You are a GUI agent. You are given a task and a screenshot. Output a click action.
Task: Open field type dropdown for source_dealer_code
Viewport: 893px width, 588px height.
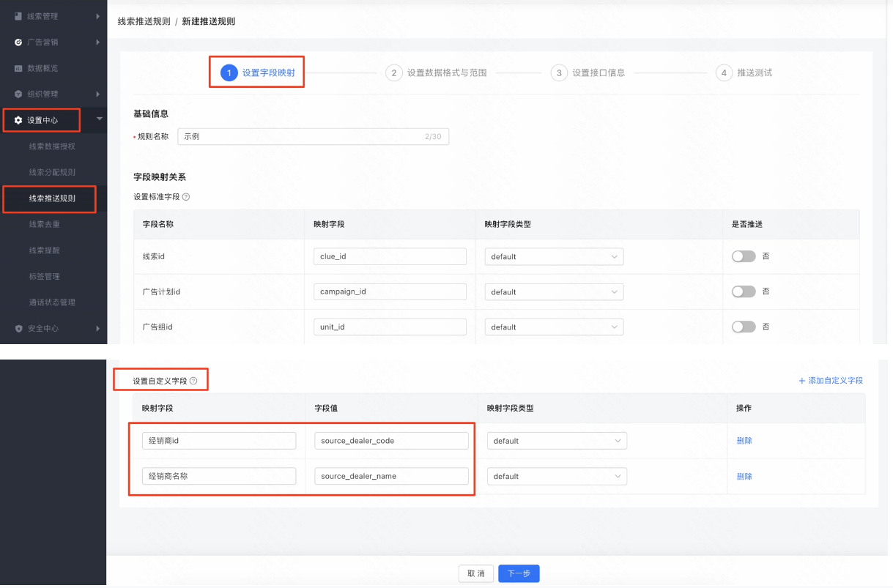tap(557, 441)
